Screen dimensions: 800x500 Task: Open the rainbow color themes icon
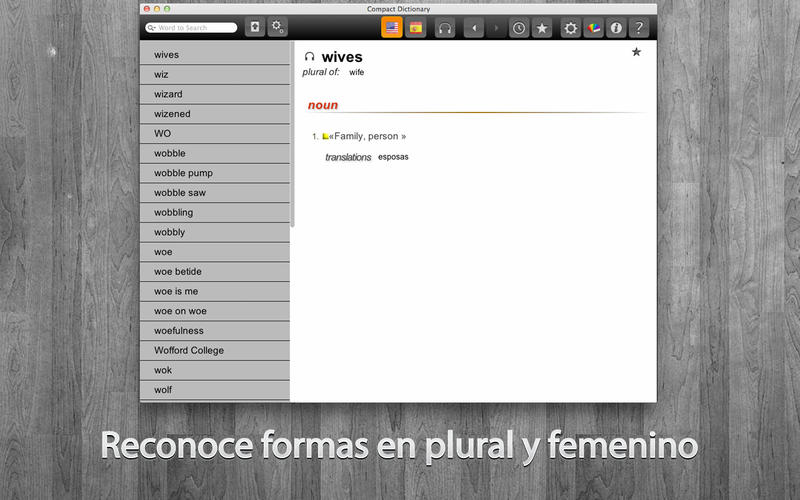coord(593,28)
